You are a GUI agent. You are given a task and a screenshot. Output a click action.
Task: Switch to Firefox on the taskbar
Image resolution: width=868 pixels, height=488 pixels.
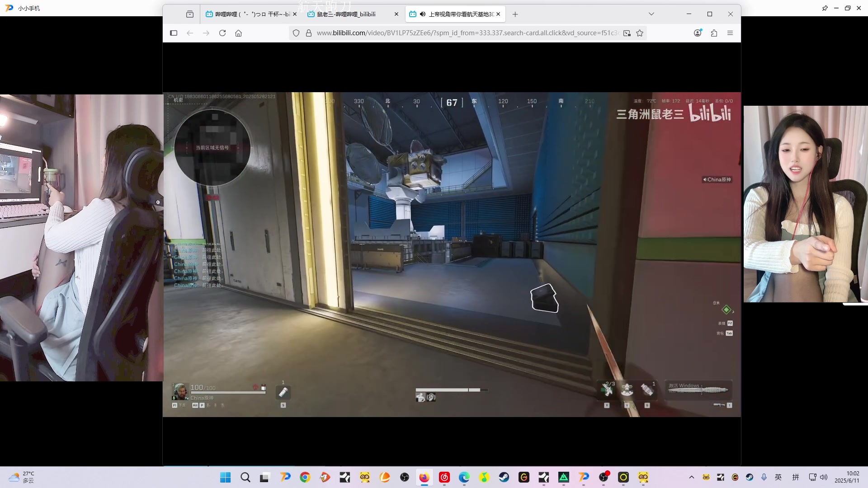(x=424, y=477)
